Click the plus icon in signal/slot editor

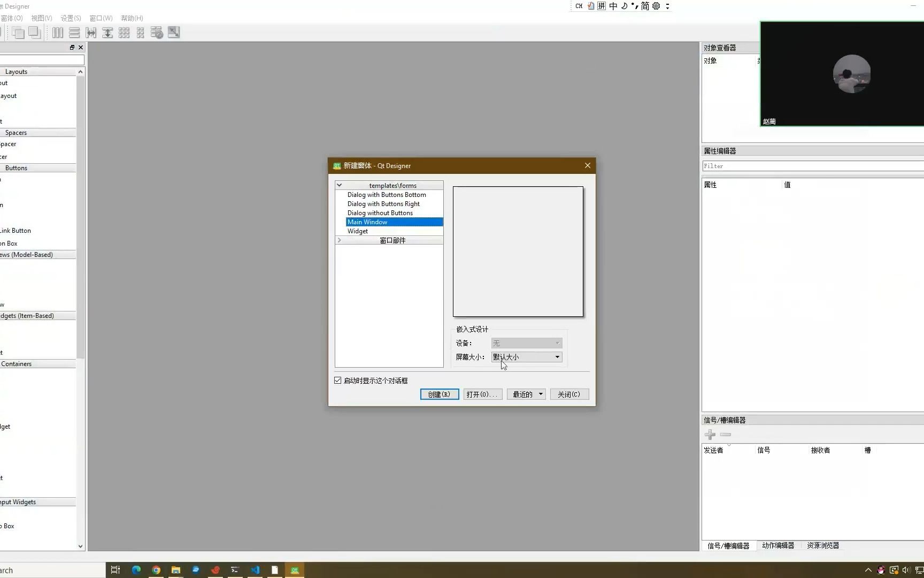[x=710, y=435]
